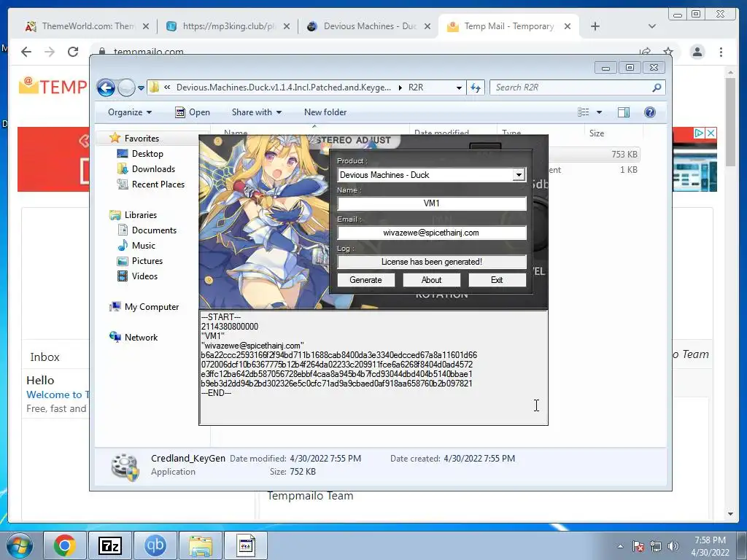Open the Share with menu
Viewport: 747px width, 560px height.
pyautogui.click(x=256, y=112)
